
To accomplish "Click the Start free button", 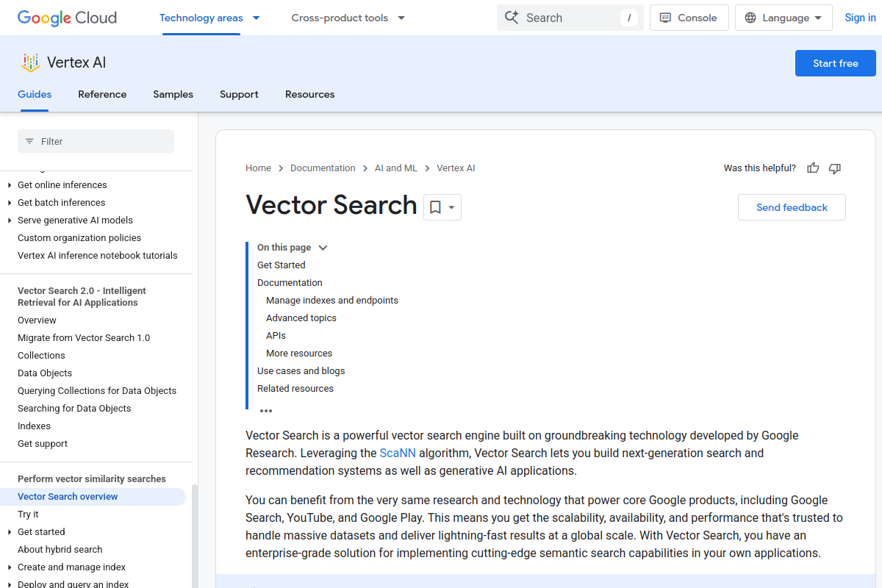I will [x=835, y=63].
